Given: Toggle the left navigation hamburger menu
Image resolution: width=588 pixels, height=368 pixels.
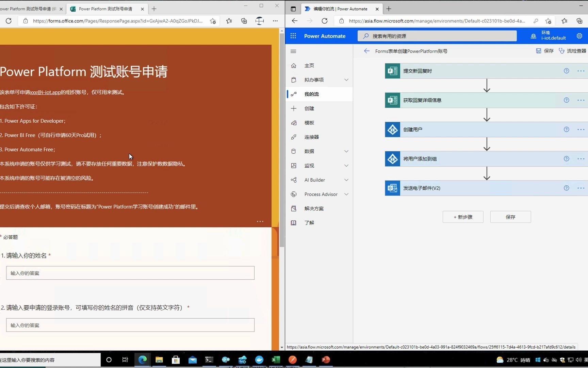Looking at the screenshot, I should click(293, 51).
